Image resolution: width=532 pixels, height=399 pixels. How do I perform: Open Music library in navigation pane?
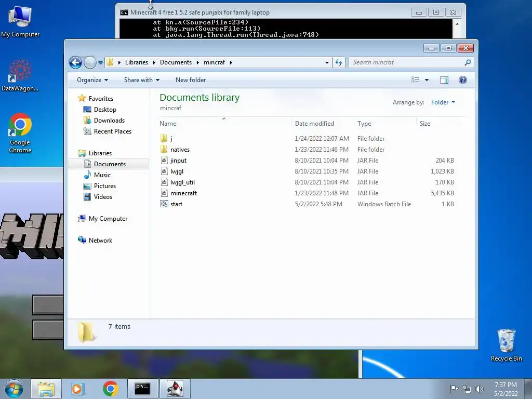(102, 175)
